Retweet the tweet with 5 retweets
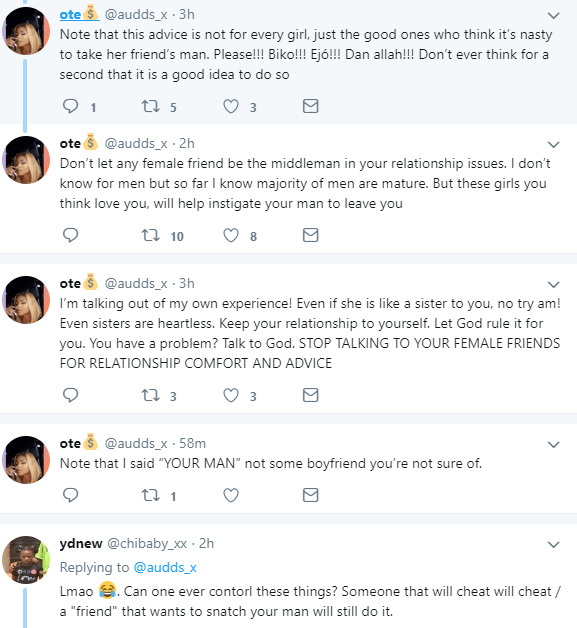 [x=151, y=107]
